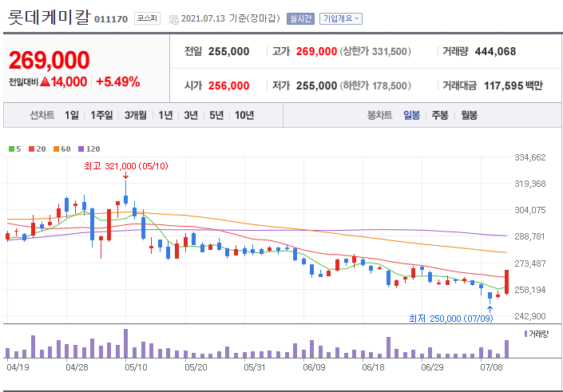Click the last volume bar on the right
Viewport: 563px width, 392px height.
(x=506, y=349)
